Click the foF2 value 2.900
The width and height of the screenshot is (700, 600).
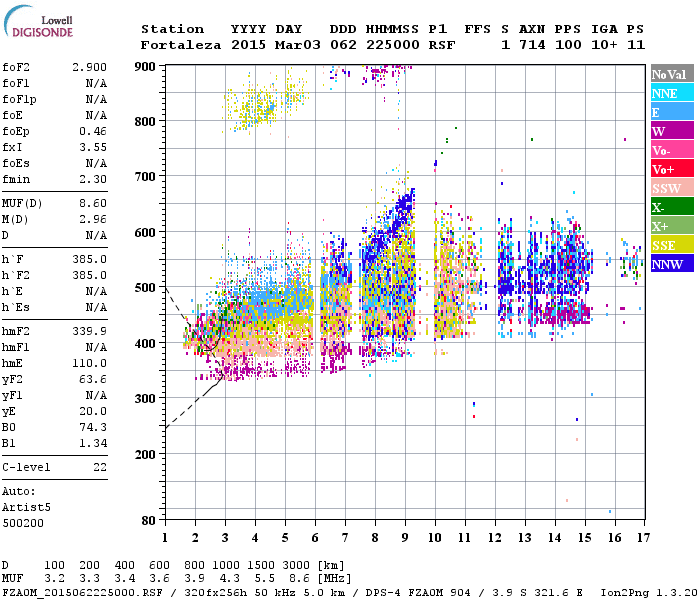[89, 66]
